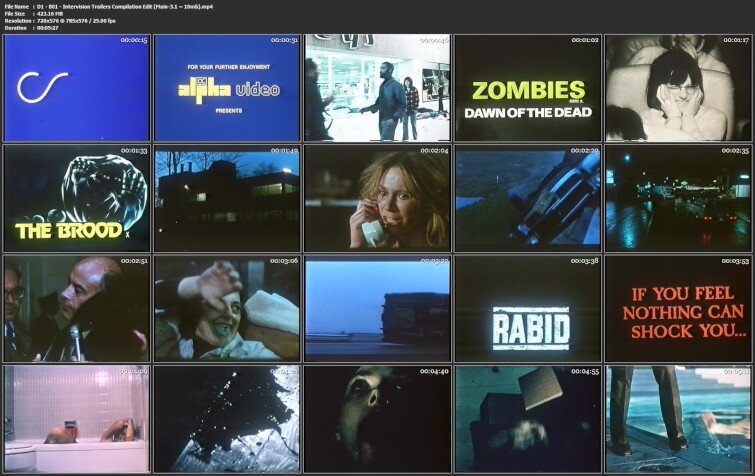Open the woman raising hand thumbnail at 00:03:06
This screenshot has width=755, height=476.
pos(227,309)
